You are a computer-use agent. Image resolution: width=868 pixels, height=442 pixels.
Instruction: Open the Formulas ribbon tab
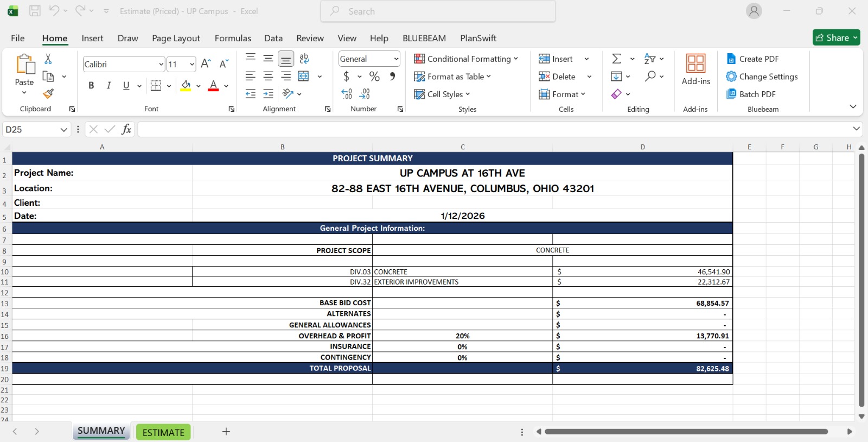point(233,38)
